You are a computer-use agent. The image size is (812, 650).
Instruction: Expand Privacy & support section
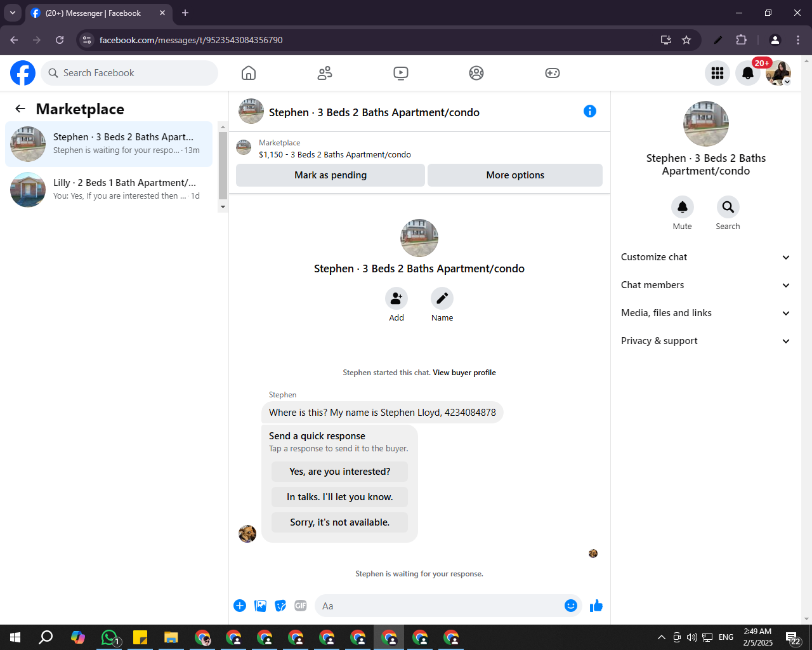tap(706, 341)
